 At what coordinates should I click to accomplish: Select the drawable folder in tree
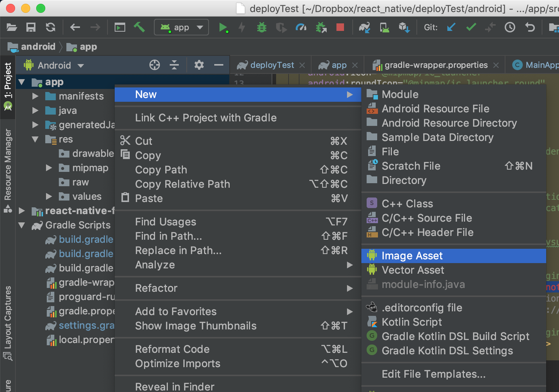pos(86,153)
